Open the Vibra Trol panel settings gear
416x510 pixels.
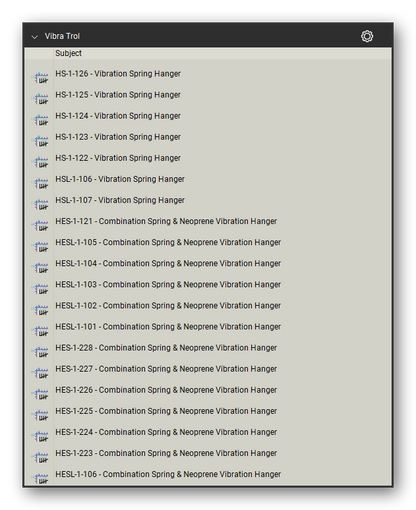[367, 36]
